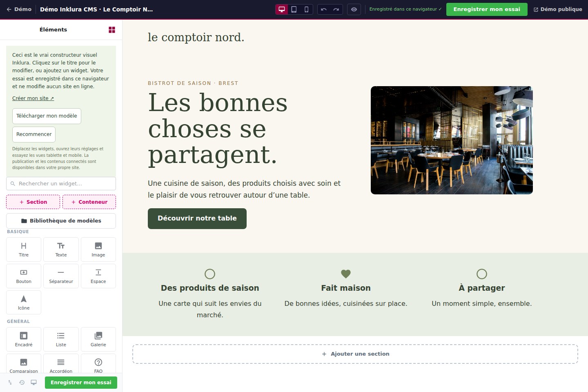This screenshot has width=588, height=392.
Task: Select the Texte widget
Action: coord(61,249)
